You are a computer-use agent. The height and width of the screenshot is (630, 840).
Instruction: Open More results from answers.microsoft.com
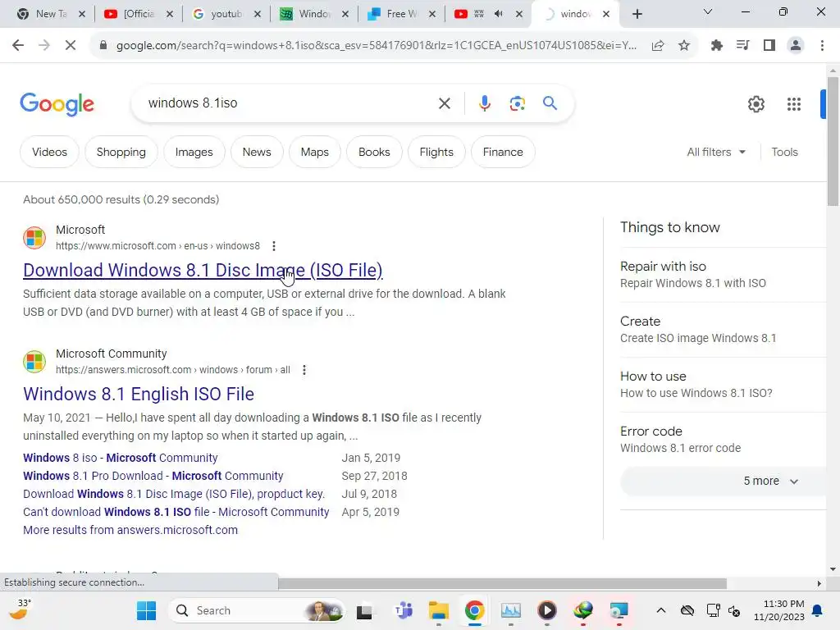pos(130,531)
